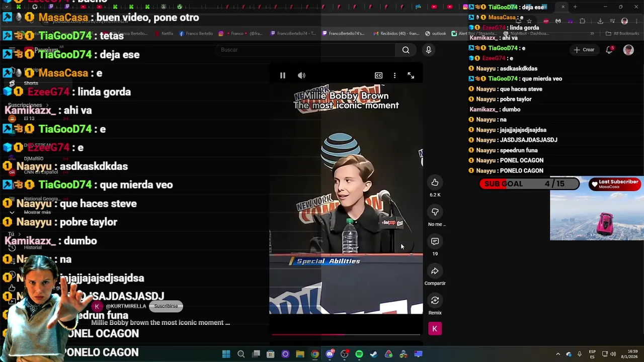This screenshot has height=362, width=644.
Task: Click the Remix icon
Action: (x=435, y=301)
